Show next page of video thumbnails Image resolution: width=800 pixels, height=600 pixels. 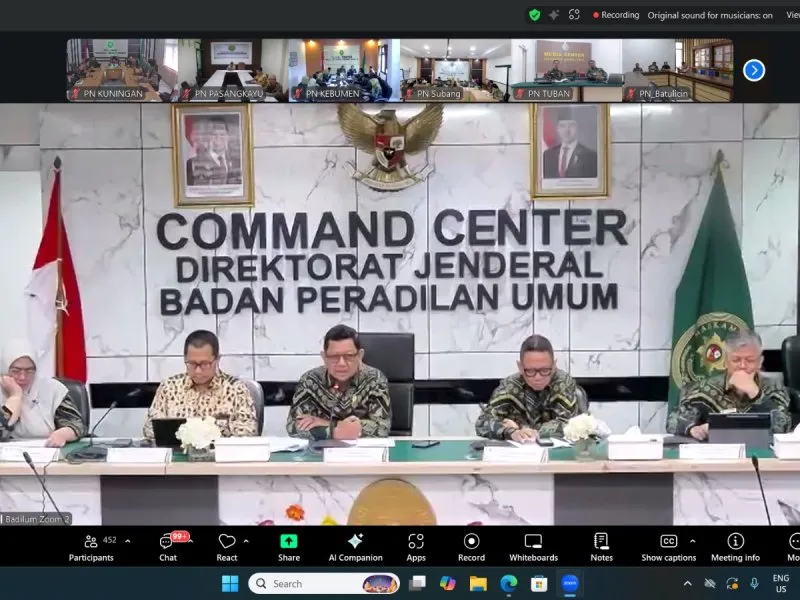[x=754, y=70]
